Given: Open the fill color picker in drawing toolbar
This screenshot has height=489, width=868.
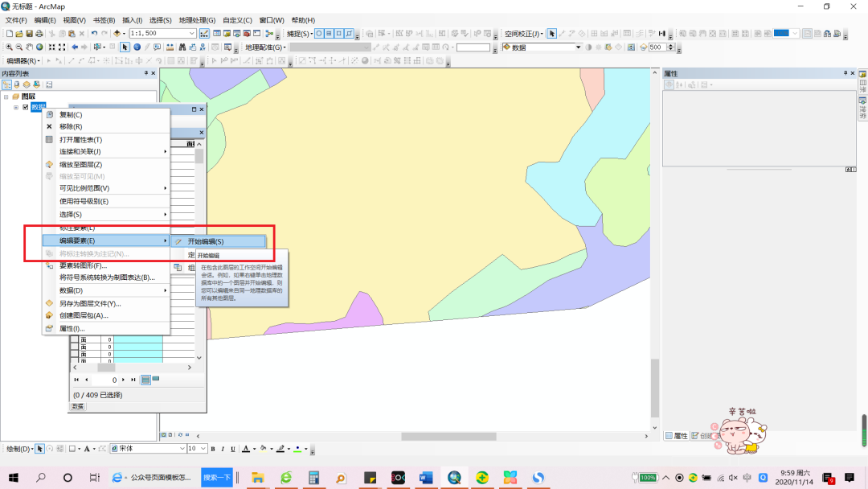Looking at the screenshot, I should (x=272, y=449).
